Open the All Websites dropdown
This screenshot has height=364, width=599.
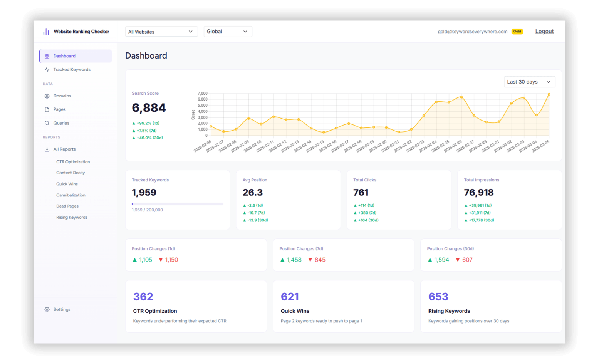[x=161, y=31]
